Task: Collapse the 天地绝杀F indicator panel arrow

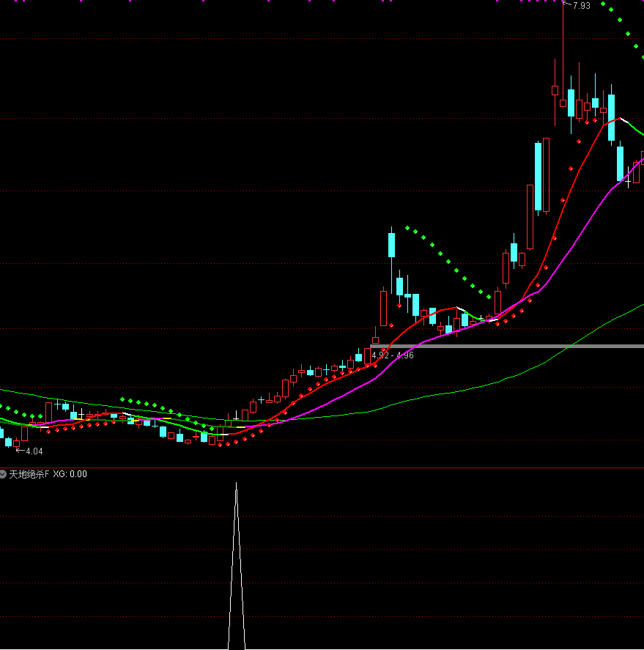Action: pos(4,474)
